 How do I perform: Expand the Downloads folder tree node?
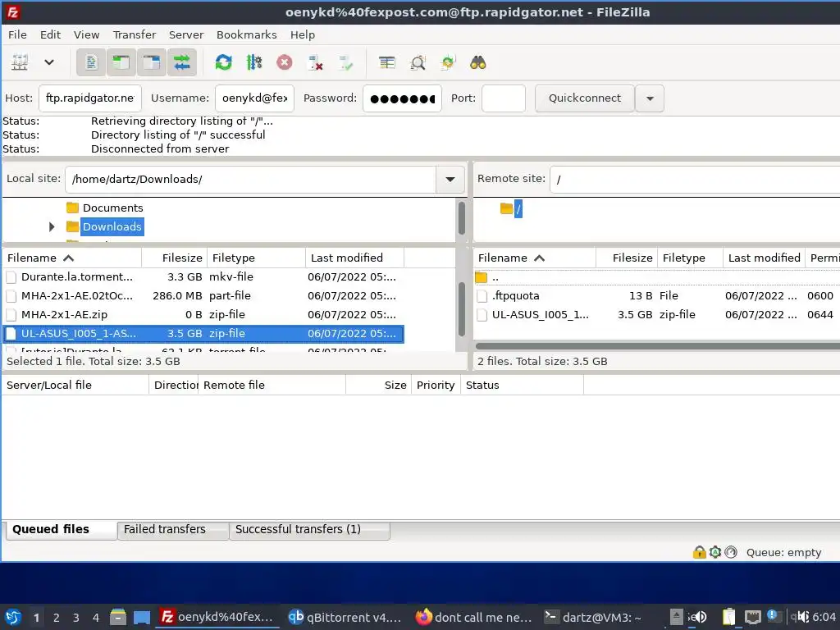[x=52, y=227]
